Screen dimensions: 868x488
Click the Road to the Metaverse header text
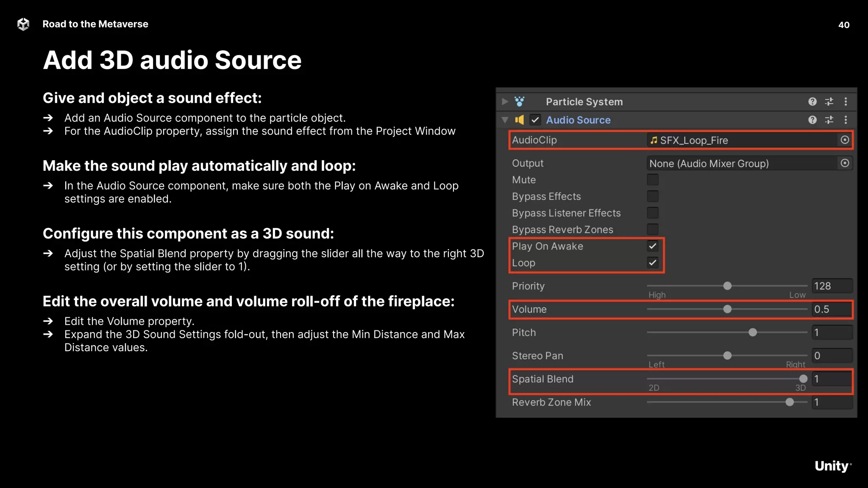tap(95, 24)
